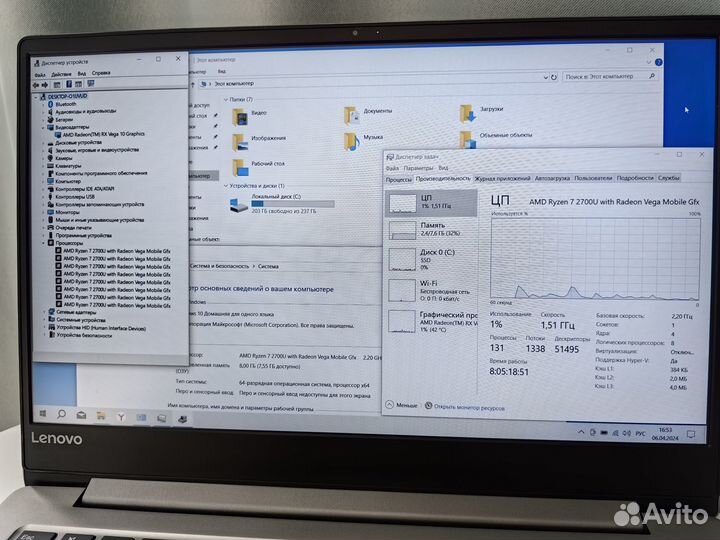
Task: Open Windows Start menu
Action: point(43,414)
